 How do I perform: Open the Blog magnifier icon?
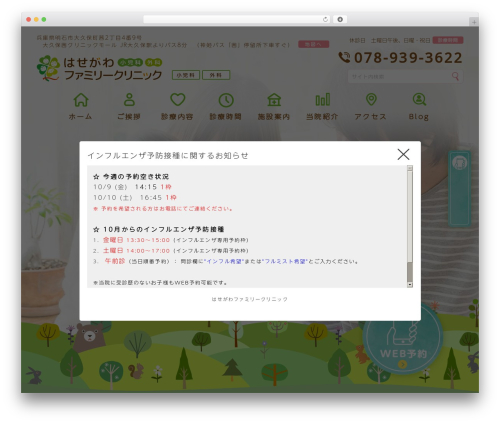[419, 99]
